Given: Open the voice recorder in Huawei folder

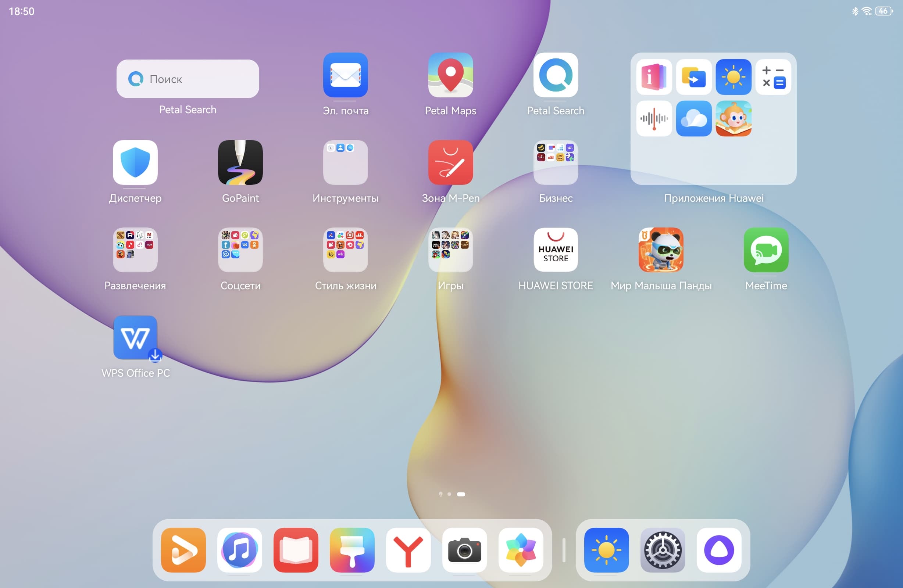Looking at the screenshot, I should [654, 118].
